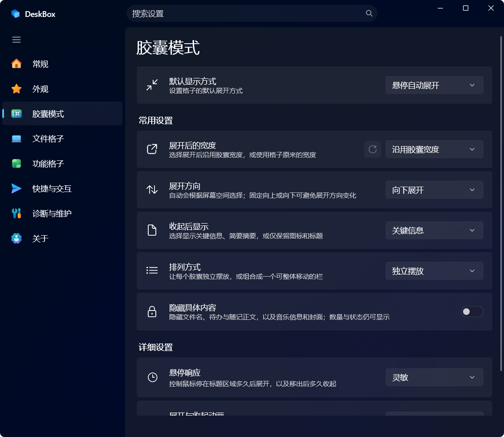
Task: Open the 关于 page
Action: 62,238
